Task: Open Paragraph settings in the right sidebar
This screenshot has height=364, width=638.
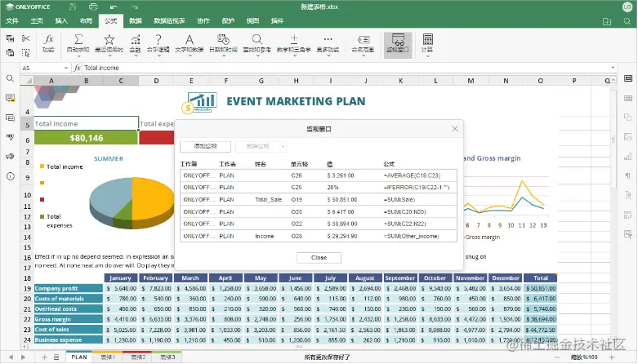Action: pyautogui.click(x=628, y=175)
